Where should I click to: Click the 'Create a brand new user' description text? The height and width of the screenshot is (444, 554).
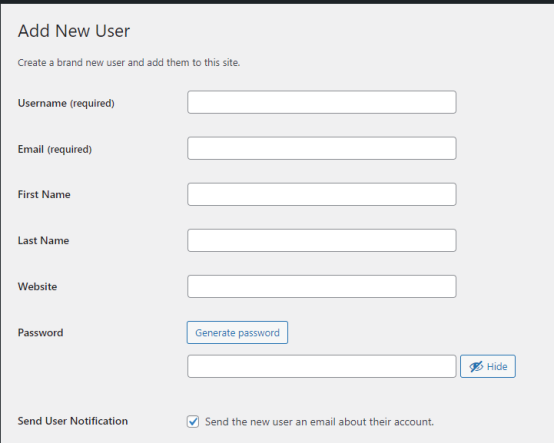point(129,63)
